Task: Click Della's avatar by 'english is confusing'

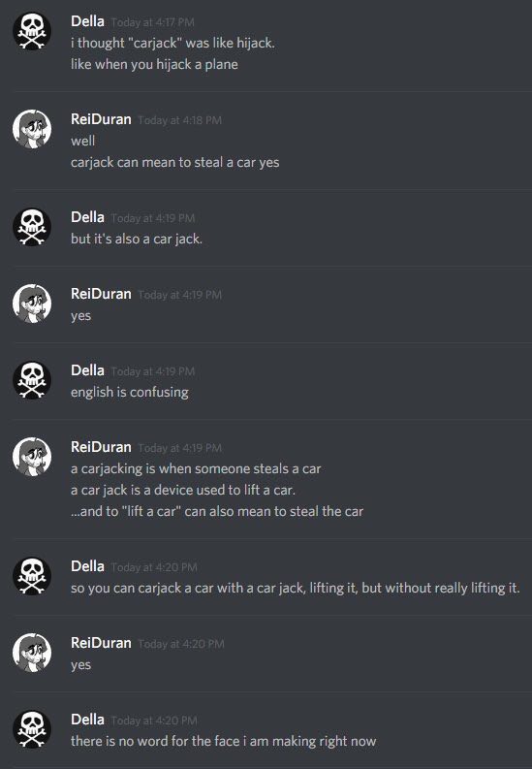Action: click(32, 380)
